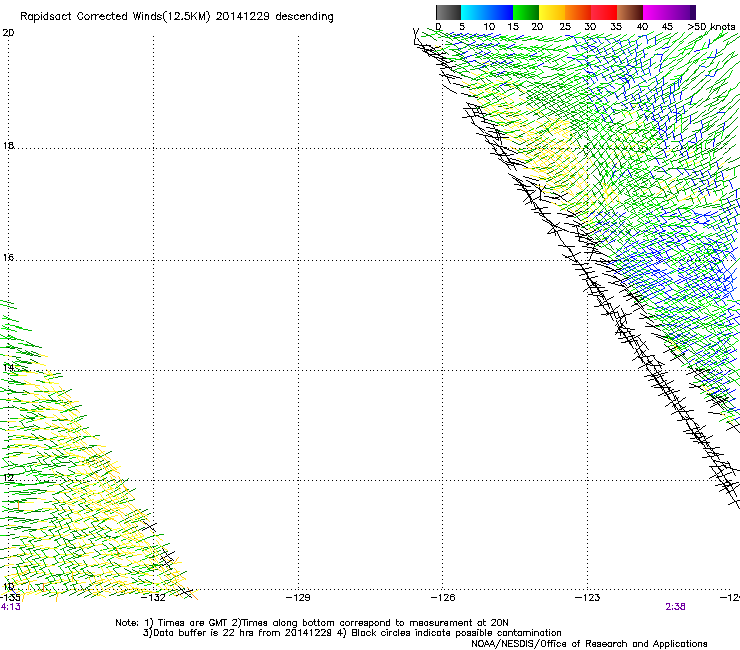Click the purple time stamp '2:38'
740x650 pixels.
pyautogui.click(x=675, y=607)
